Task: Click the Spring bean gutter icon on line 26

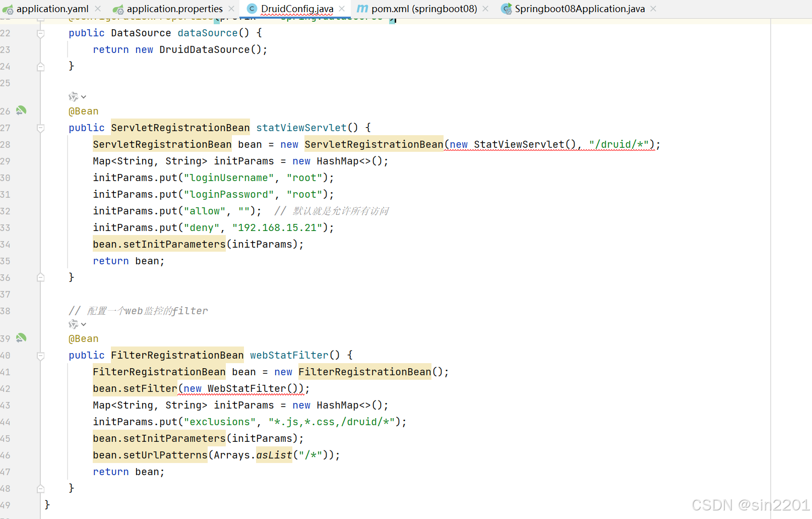Action: 21,110
